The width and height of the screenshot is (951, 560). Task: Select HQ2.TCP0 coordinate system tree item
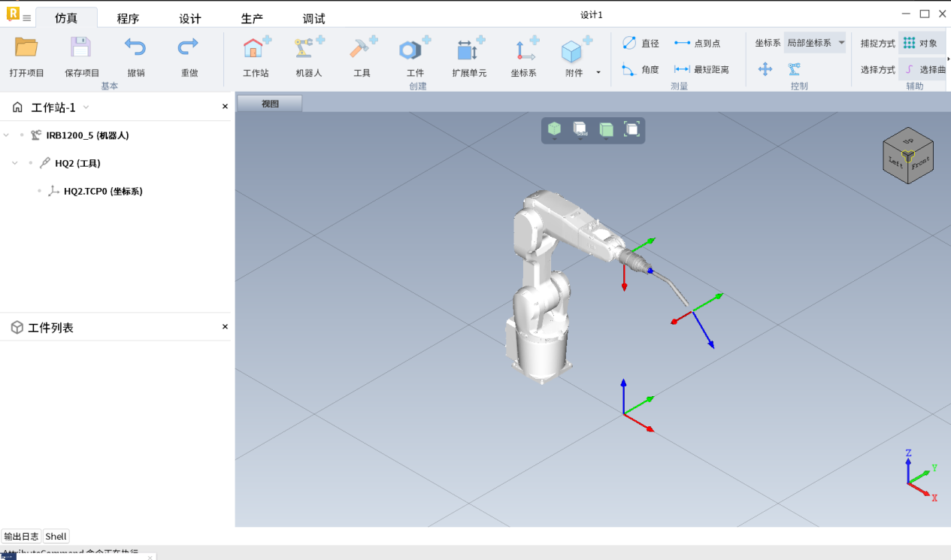pyautogui.click(x=103, y=192)
